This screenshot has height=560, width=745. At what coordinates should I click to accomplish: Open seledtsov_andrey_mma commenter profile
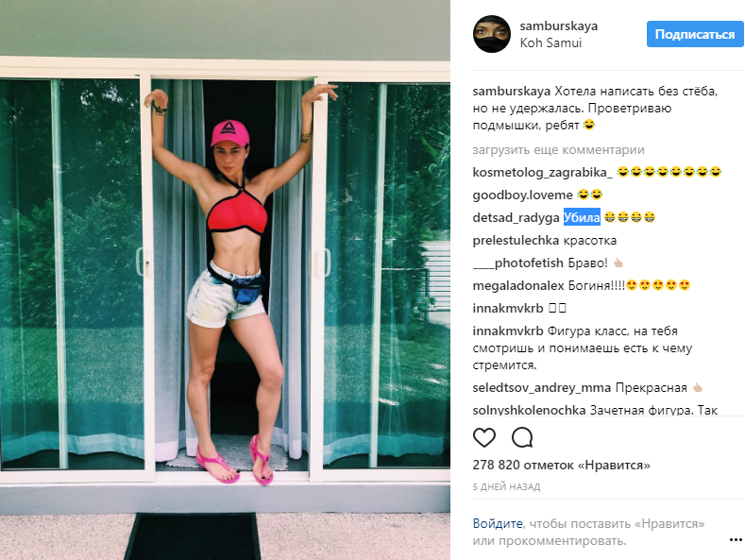coord(542,388)
